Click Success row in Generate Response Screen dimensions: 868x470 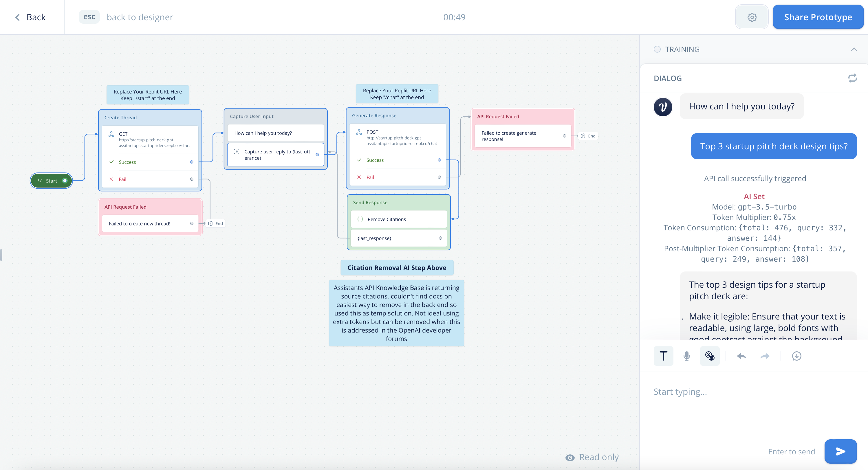[x=398, y=160]
